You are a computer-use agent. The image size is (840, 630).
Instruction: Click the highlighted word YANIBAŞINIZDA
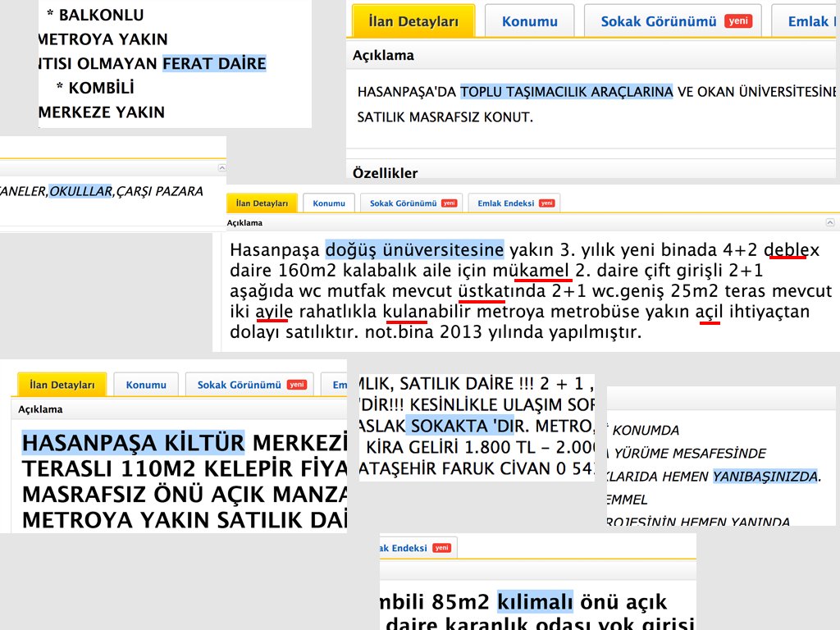[x=765, y=477]
